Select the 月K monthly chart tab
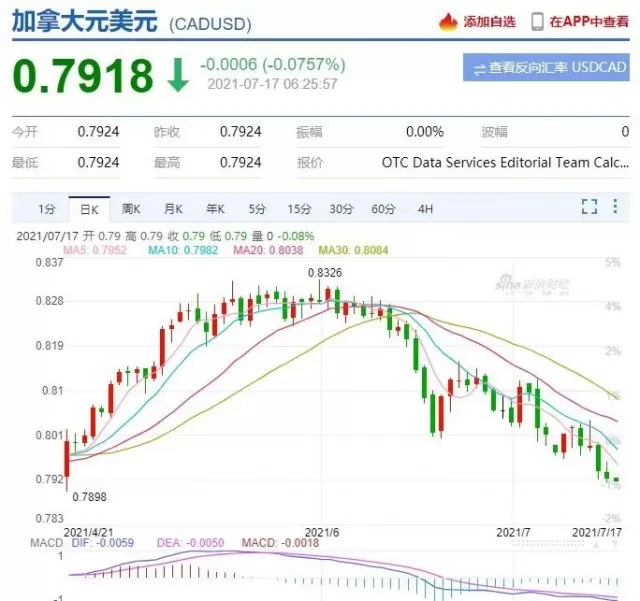Screen dimensions: 640x601 click(x=173, y=209)
